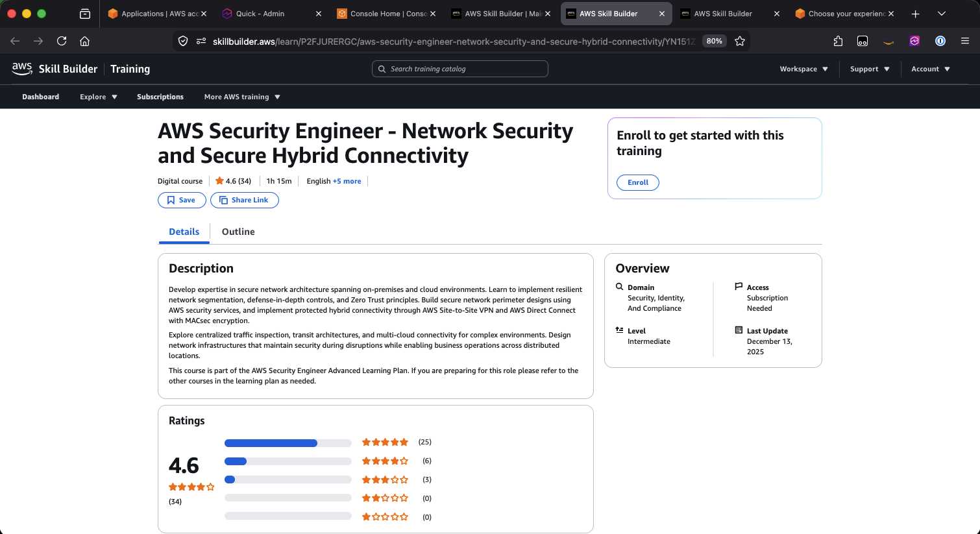
Task: Click the browser forward arrow
Action: tap(38, 41)
